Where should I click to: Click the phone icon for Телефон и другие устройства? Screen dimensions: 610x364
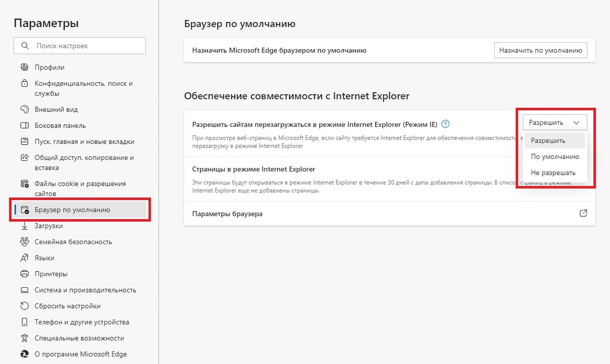(24, 322)
